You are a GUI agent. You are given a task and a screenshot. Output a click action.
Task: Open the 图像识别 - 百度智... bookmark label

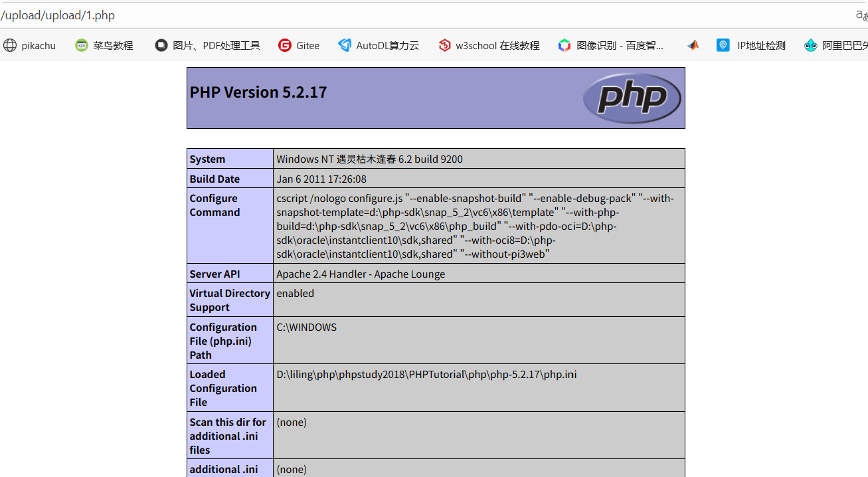point(620,46)
